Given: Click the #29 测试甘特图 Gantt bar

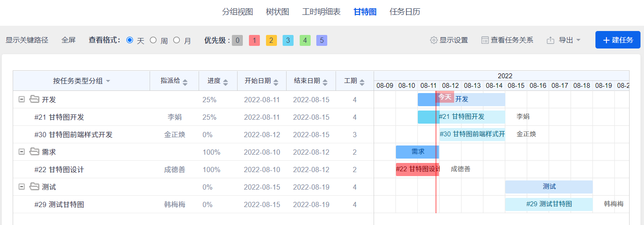Looking at the screenshot, I should click(549, 204).
